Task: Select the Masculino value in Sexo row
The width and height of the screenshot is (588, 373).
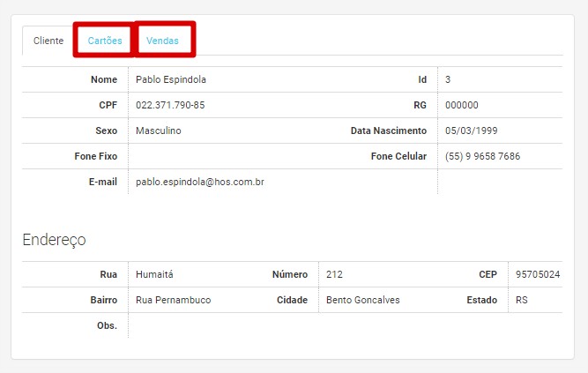Action: point(159,131)
